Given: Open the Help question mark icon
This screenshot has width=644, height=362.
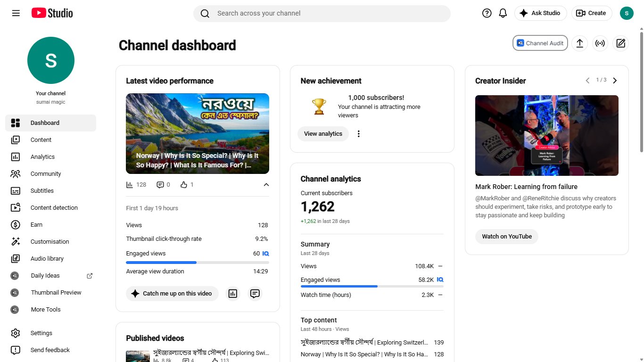Looking at the screenshot, I should tap(487, 13).
